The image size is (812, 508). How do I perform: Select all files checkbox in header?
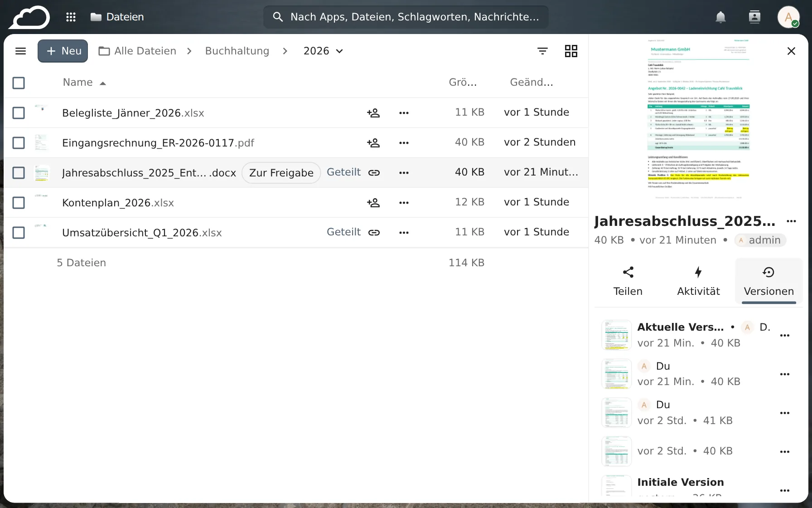[19, 83]
